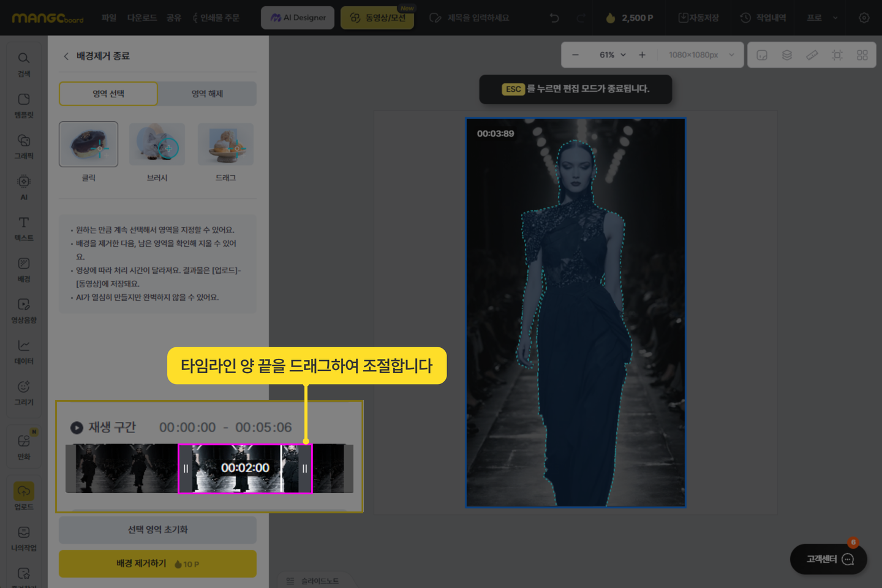Open the 공유 menu
This screenshot has width=882, height=588.
(174, 18)
